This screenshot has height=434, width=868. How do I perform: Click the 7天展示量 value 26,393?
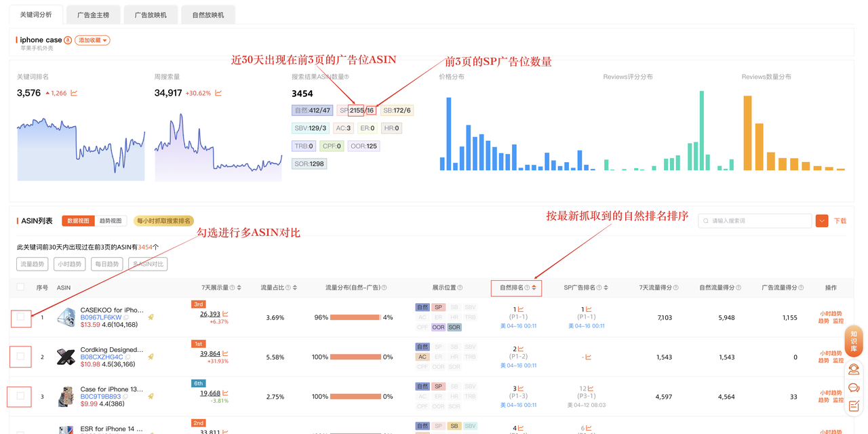210,314
